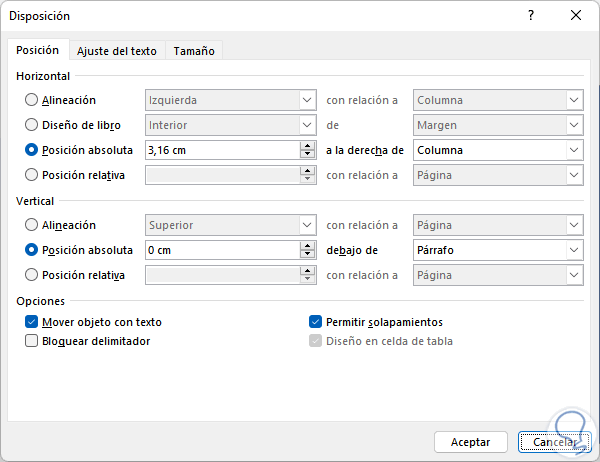Switch to Ajuste del texto tab

pyautogui.click(x=116, y=51)
